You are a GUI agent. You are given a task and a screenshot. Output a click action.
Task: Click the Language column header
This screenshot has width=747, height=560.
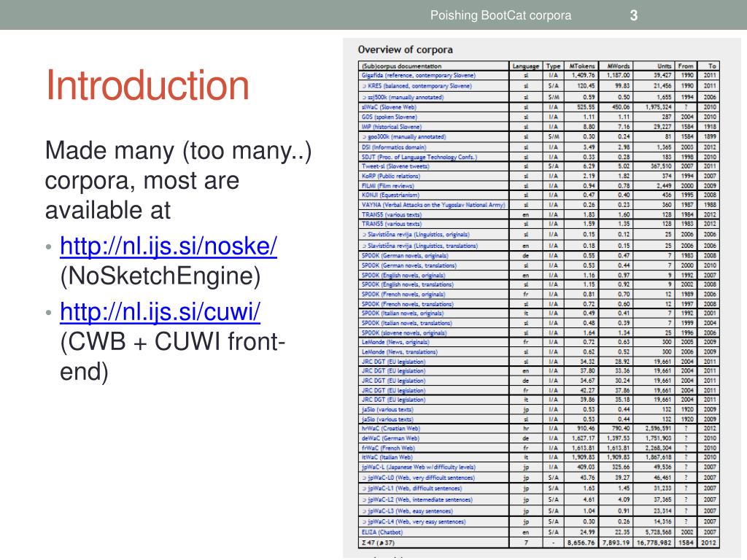(525, 66)
